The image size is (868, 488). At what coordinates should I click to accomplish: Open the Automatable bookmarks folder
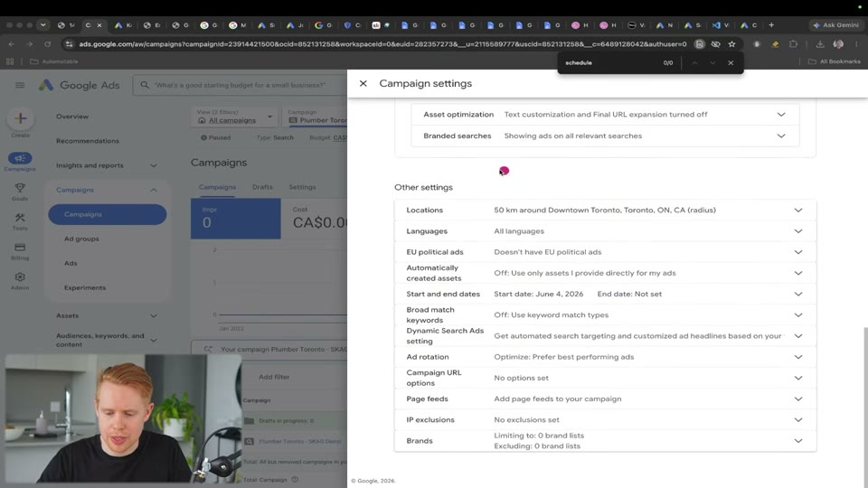point(54,61)
